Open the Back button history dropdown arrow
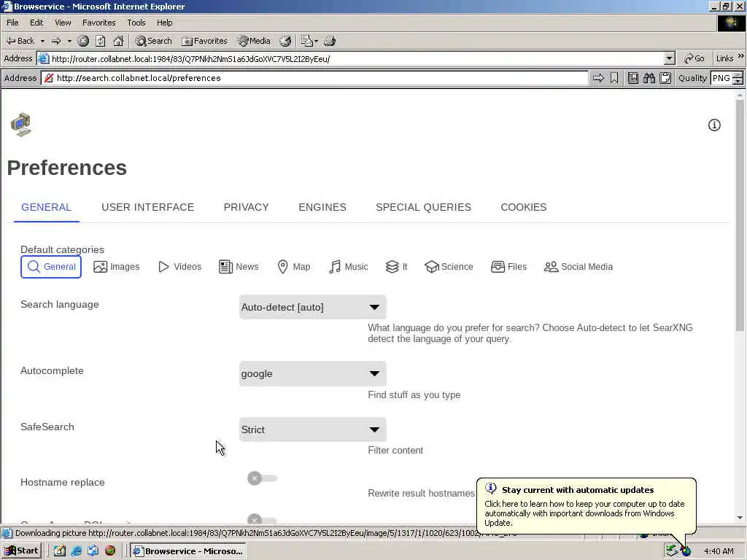747x560 pixels. point(42,41)
